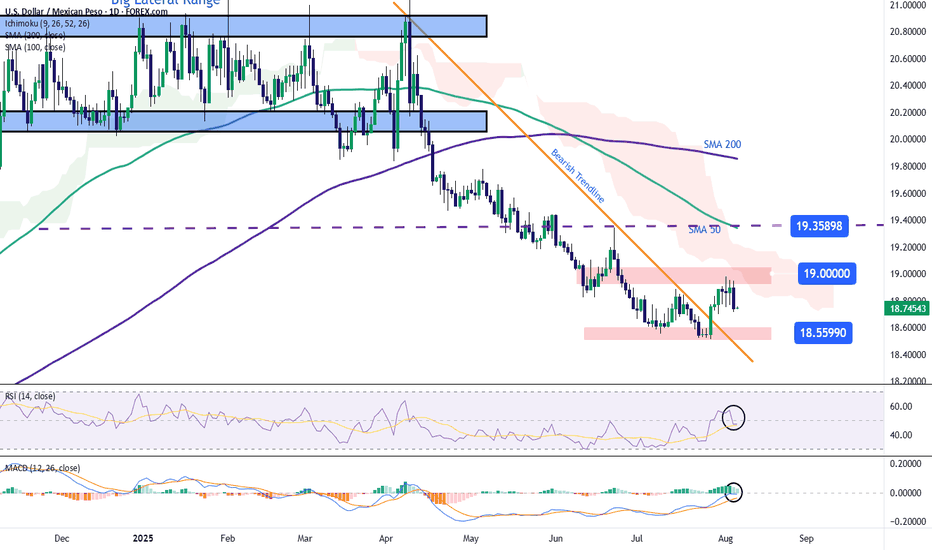
Task: Click the RSI (14, close) indicator legend
Action: point(30,396)
